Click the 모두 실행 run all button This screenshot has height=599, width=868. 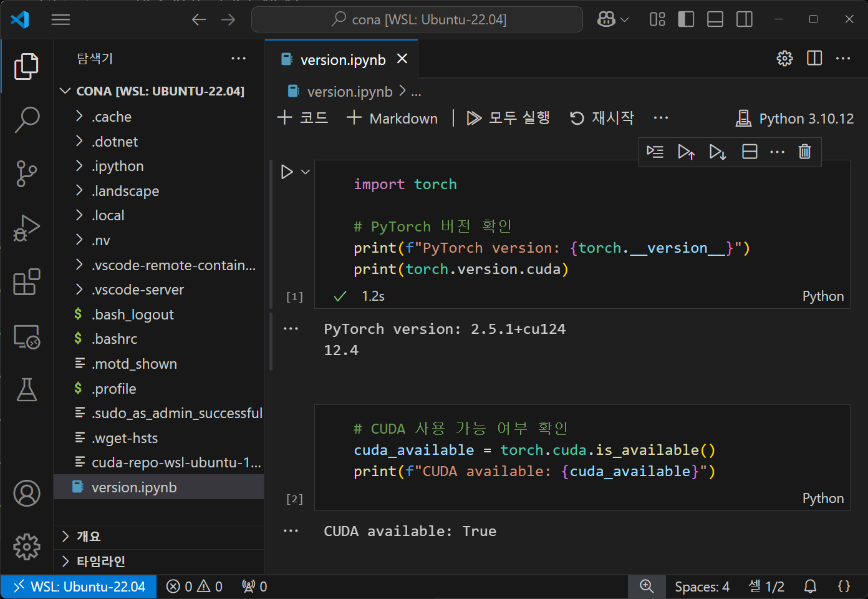click(x=508, y=118)
